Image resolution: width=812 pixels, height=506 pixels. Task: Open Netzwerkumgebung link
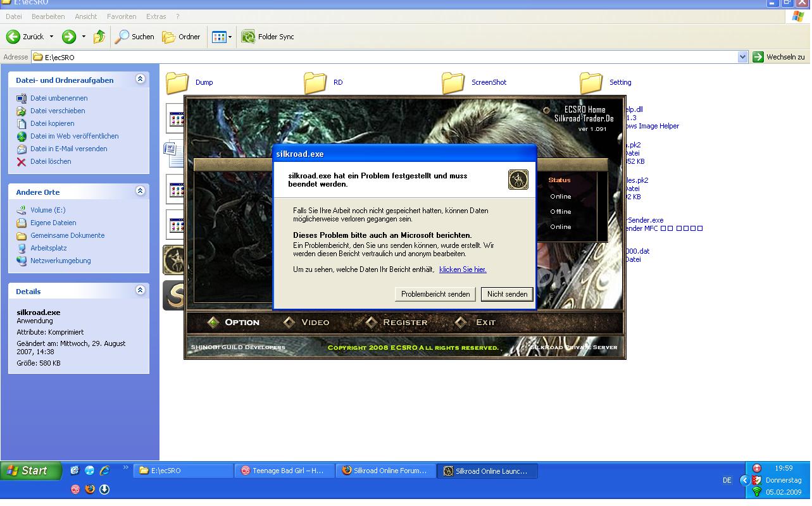(60, 261)
